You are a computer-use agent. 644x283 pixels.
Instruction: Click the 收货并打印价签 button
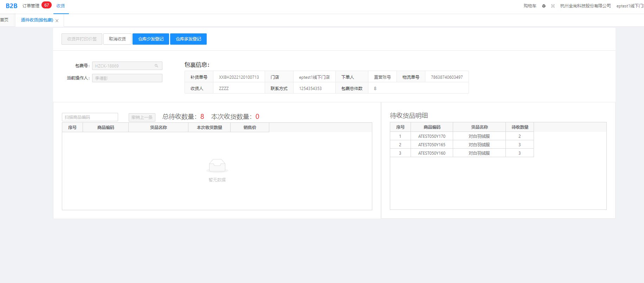[82, 39]
